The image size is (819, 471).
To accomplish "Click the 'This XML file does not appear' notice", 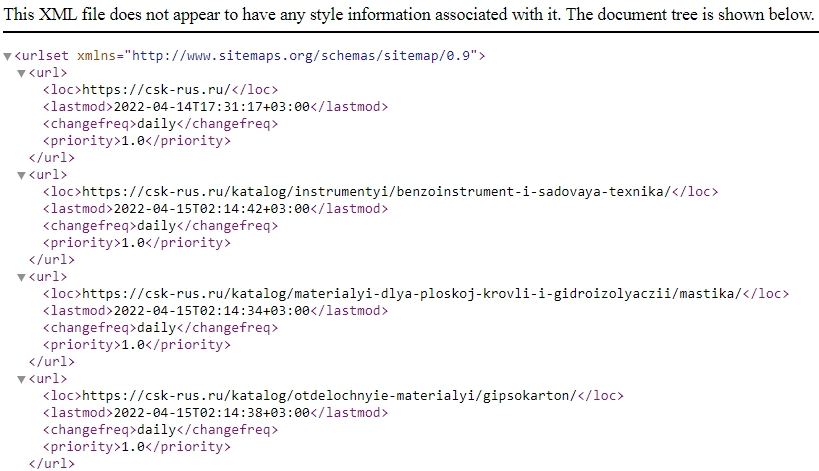I will tap(408, 14).
